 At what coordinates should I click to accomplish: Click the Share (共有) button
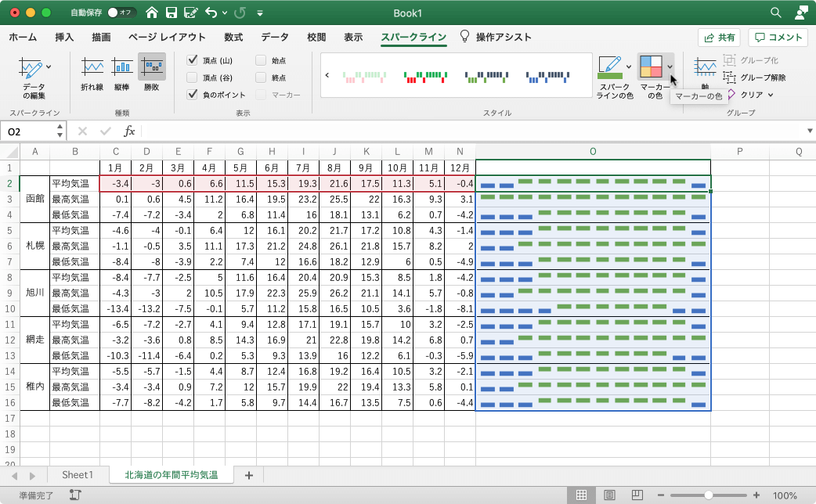pyautogui.click(x=719, y=38)
